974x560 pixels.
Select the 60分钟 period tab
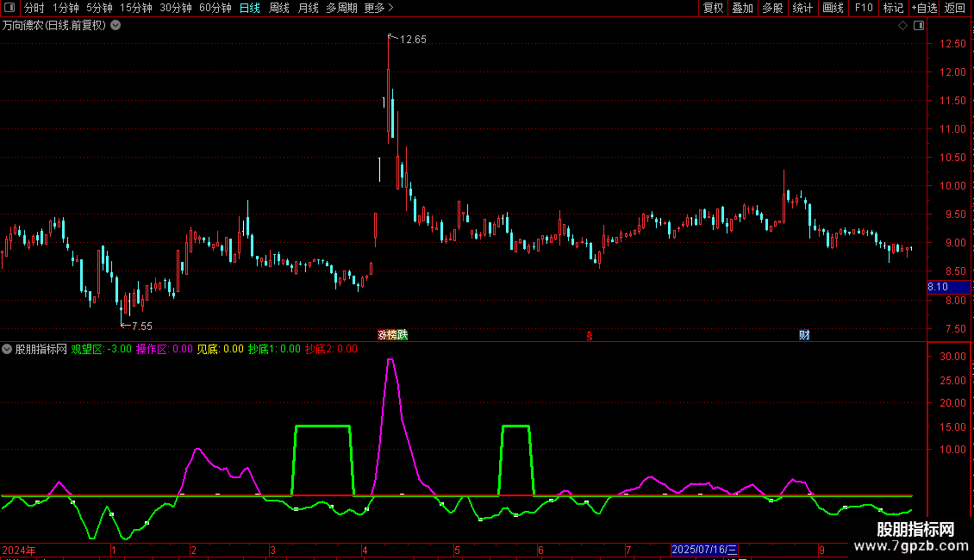215,8
